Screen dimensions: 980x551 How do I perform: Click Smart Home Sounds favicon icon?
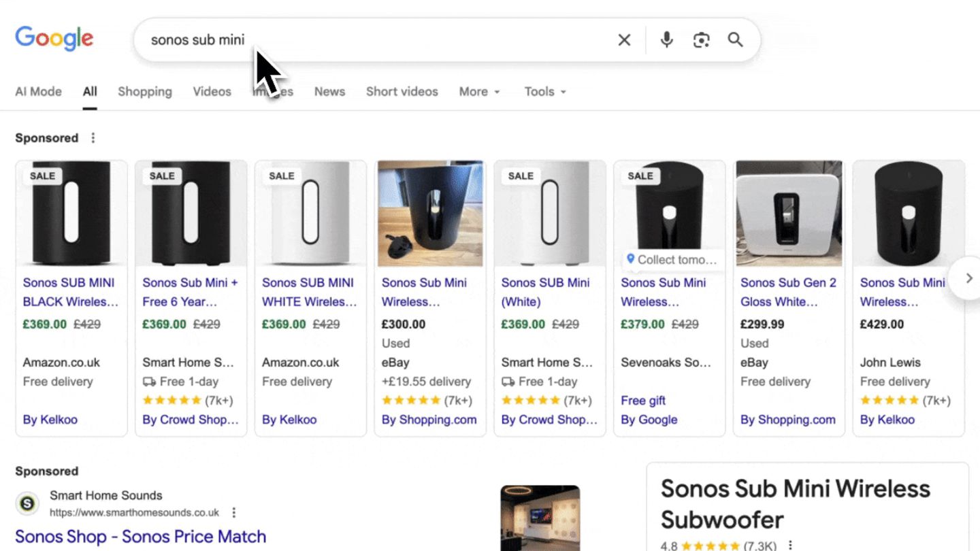click(x=27, y=503)
